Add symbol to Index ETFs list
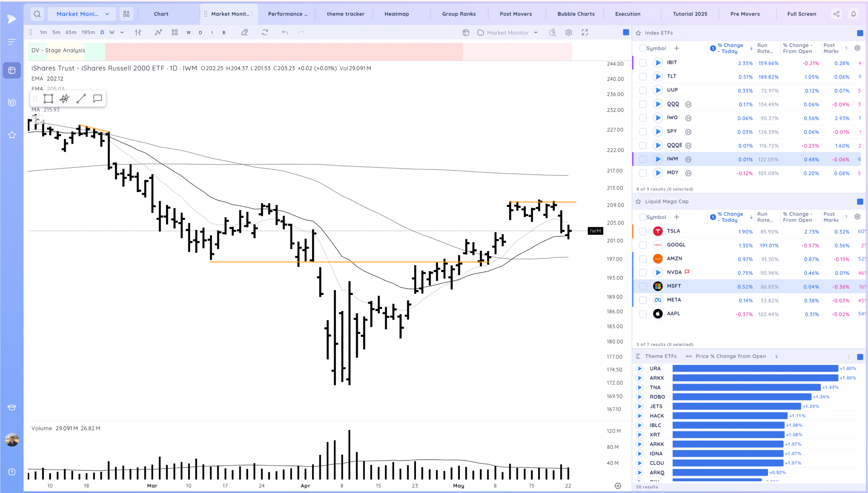868x493 pixels. [676, 48]
